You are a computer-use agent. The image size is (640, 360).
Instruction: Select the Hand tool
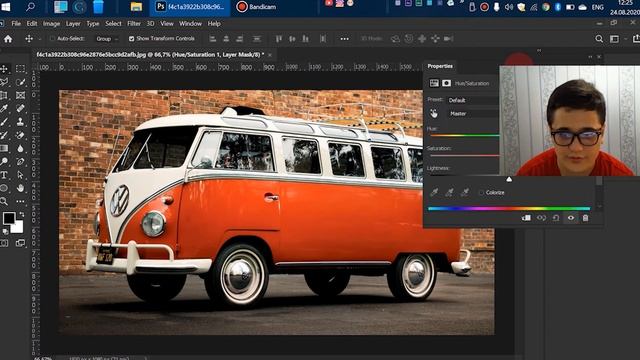pyautogui.click(x=20, y=188)
